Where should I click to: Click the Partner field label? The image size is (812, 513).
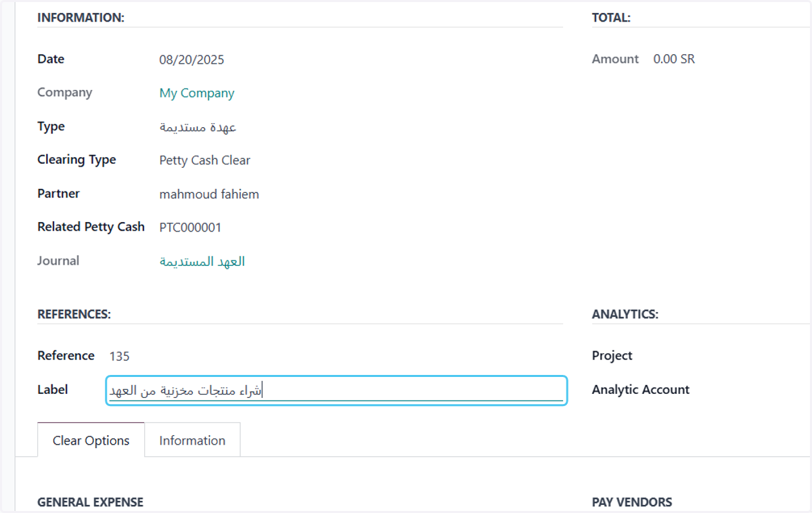(x=58, y=194)
